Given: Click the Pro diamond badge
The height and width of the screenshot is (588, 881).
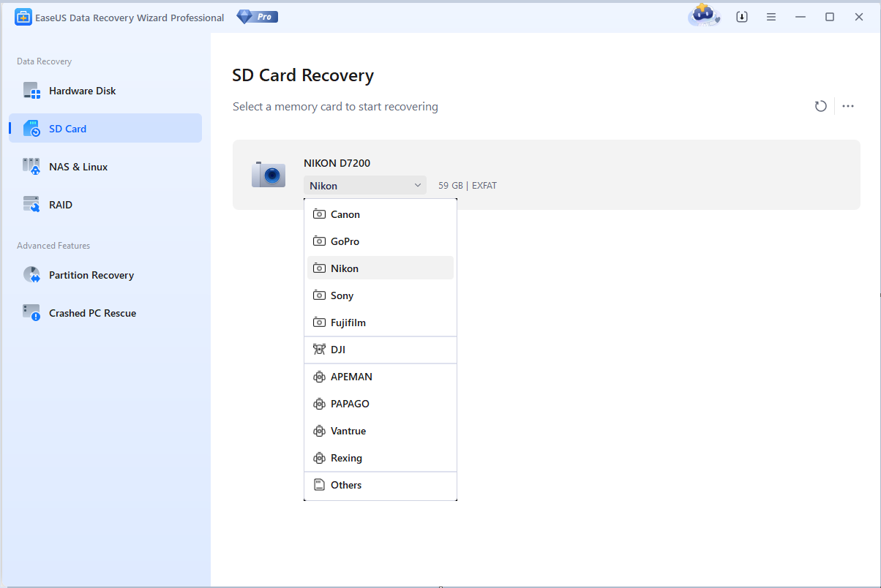Looking at the screenshot, I should pyautogui.click(x=258, y=17).
